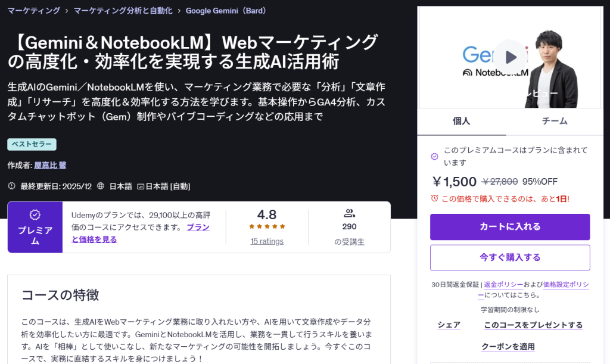Open author 屋嘉比 馨's profile link
The width and height of the screenshot is (610, 364).
pos(50,165)
